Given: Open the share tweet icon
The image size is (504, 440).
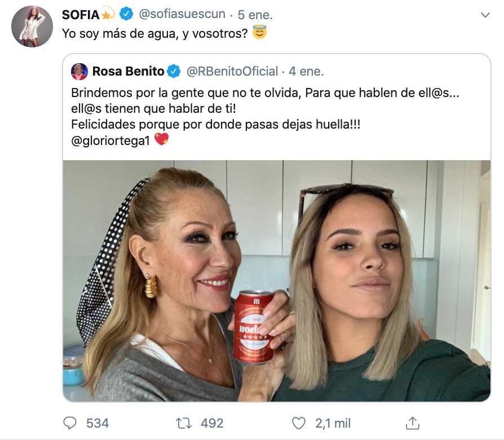Looking at the screenshot, I should click(x=413, y=423).
